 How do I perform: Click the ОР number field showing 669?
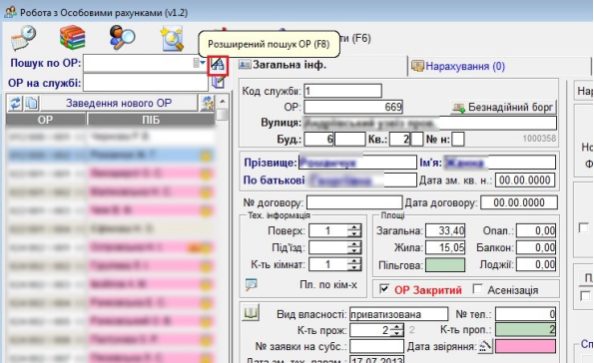click(x=353, y=107)
